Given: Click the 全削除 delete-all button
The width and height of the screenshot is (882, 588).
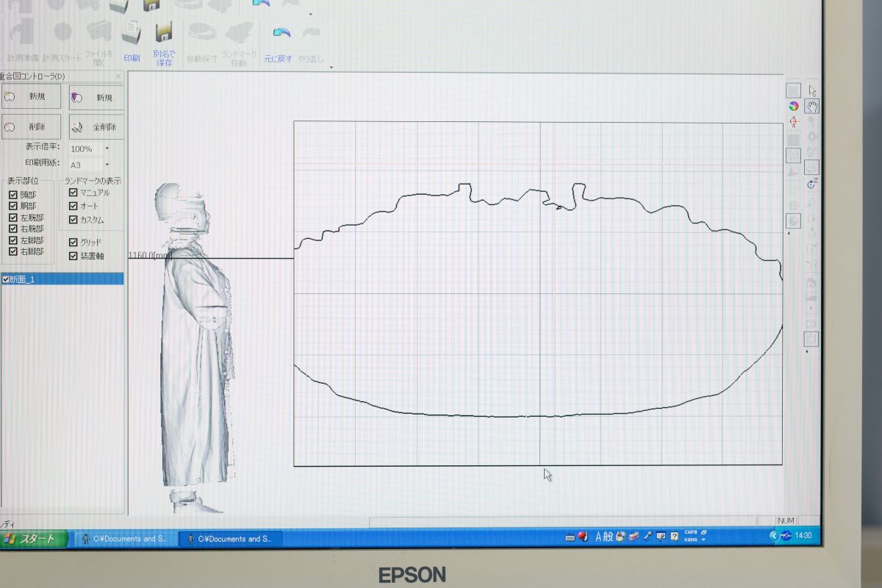Looking at the screenshot, I should 96,126.
